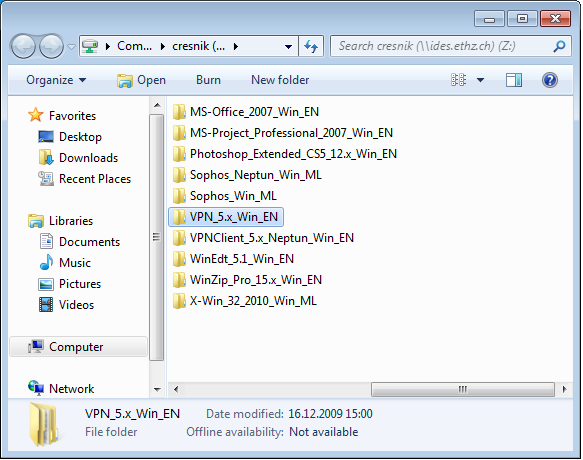Select the Com... breadcrumb in address bar

134,46
